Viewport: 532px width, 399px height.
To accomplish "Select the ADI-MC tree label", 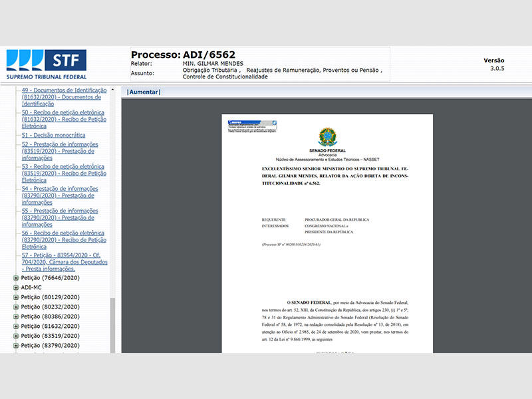I will click(31, 287).
